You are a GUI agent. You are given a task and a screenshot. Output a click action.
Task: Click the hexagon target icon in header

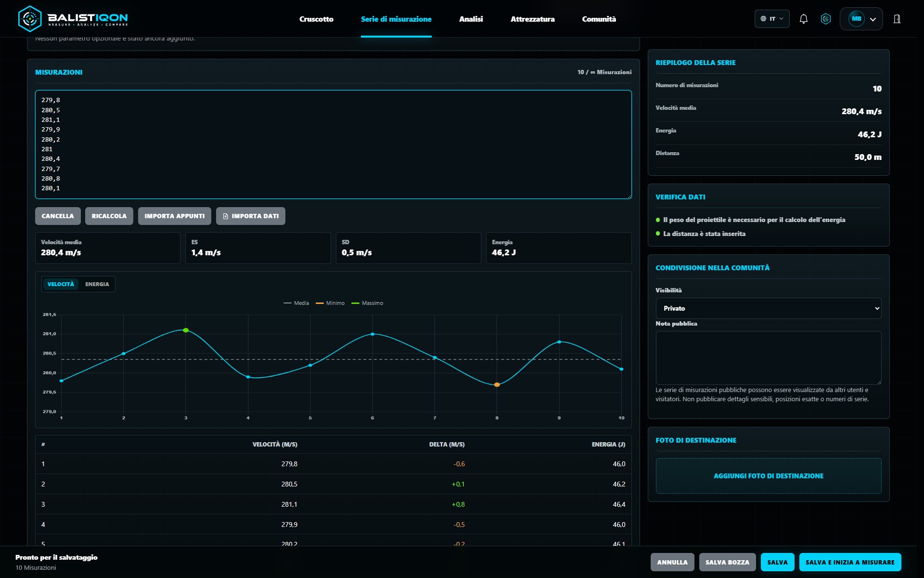826,19
